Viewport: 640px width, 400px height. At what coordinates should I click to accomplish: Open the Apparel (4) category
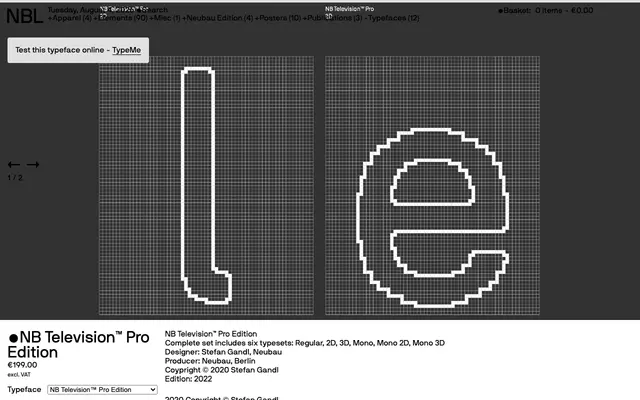click(x=69, y=18)
